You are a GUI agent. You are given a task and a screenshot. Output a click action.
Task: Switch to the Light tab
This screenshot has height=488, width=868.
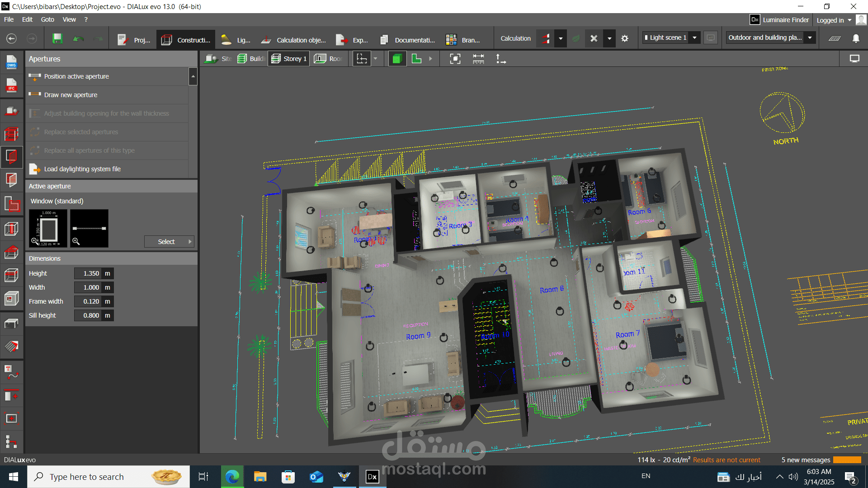[236, 40]
